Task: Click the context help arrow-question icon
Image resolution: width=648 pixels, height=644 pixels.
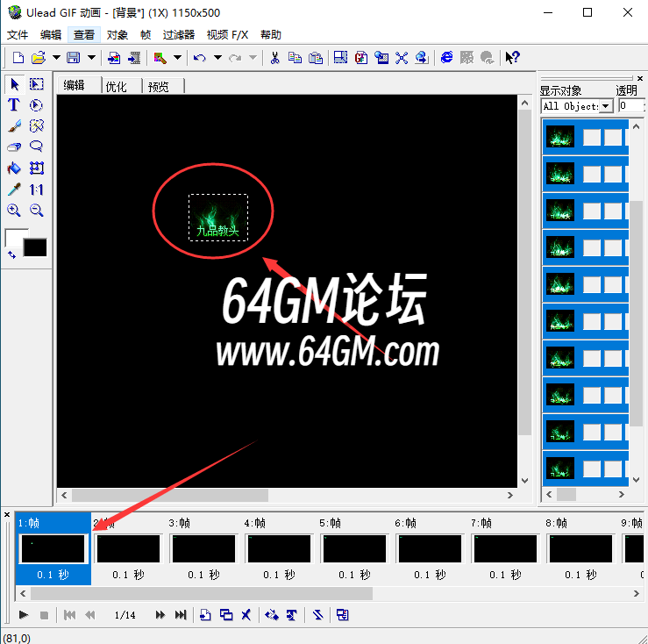Action: [x=512, y=58]
